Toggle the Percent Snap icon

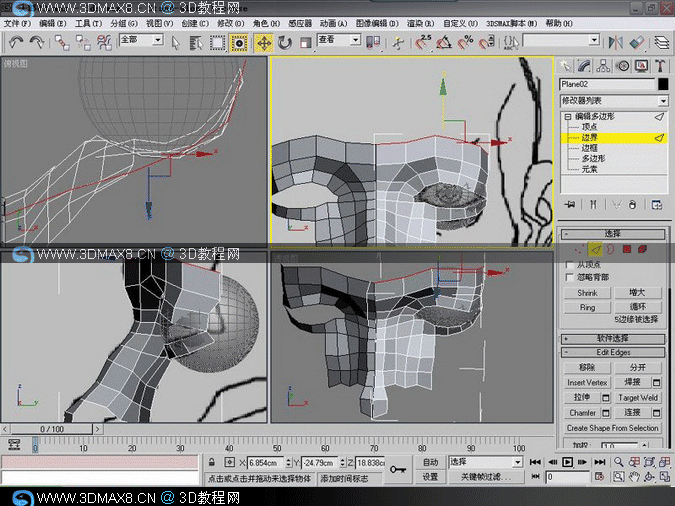click(x=465, y=42)
